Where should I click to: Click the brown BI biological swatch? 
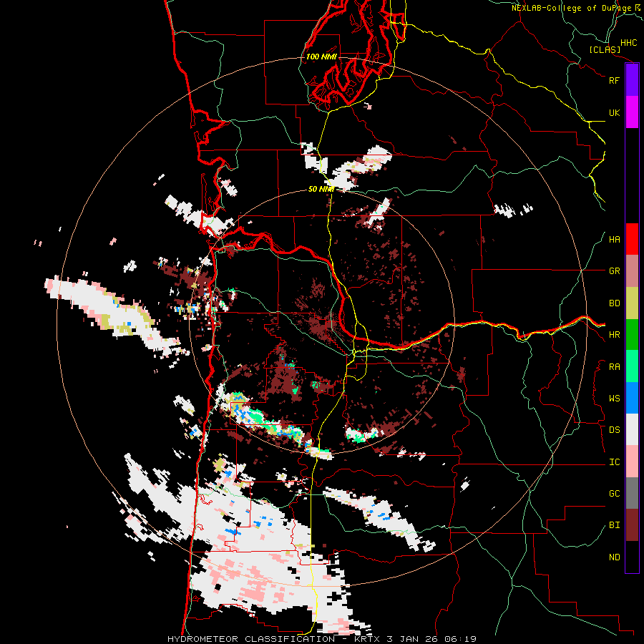pyautogui.click(x=632, y=525)
